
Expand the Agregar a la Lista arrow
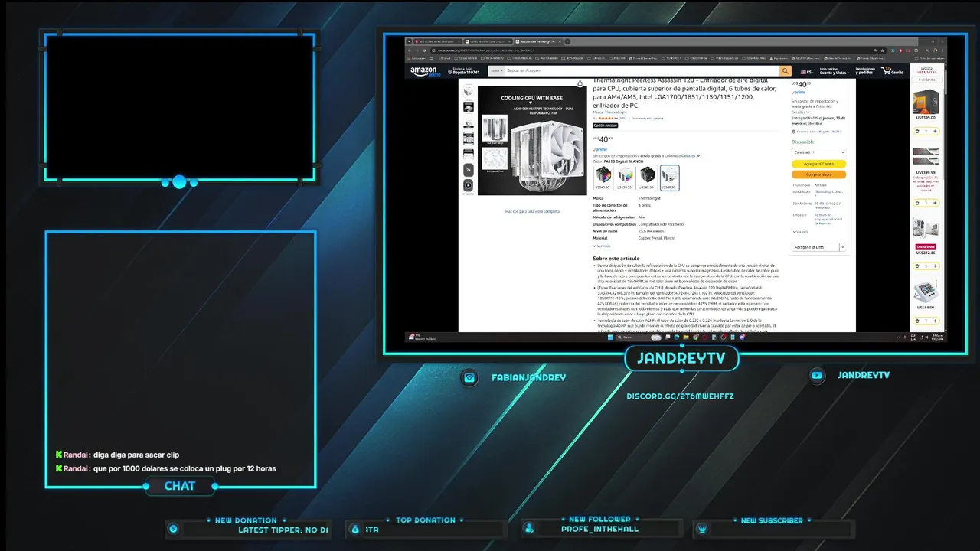842,247
